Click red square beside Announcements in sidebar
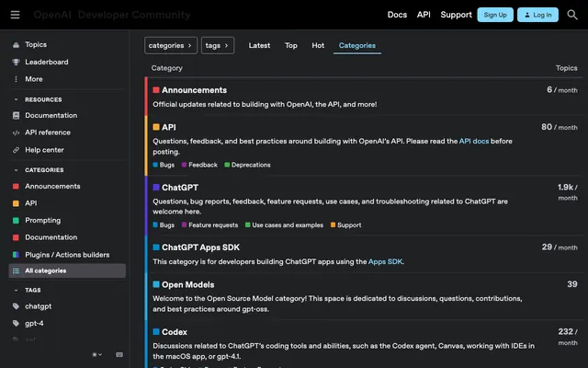 pyautogui.click(x=16, y=186)
